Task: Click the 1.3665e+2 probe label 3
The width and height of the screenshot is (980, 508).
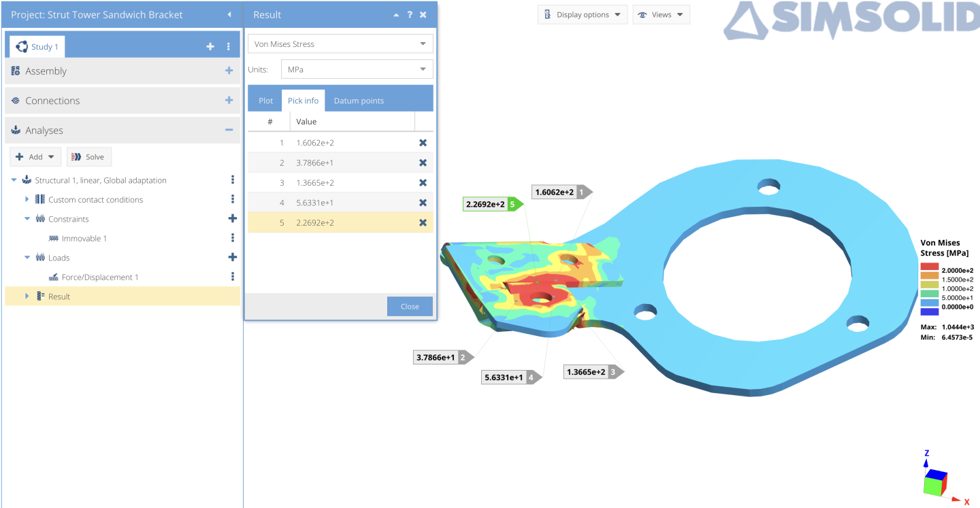Action: 593,372
